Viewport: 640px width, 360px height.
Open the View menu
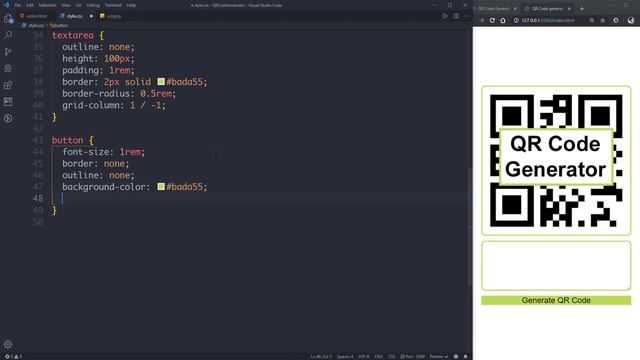pyautogui.click(x=66, y=5)
